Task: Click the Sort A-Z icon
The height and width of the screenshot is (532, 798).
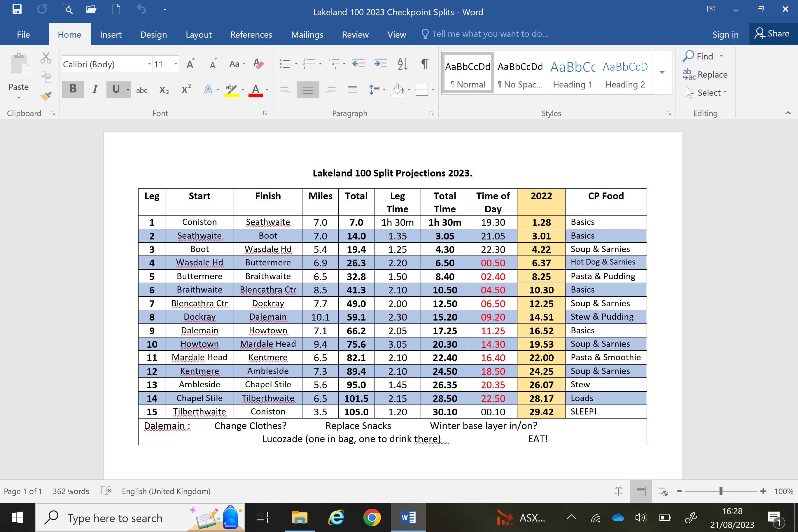Action: (x=402, y=64)
